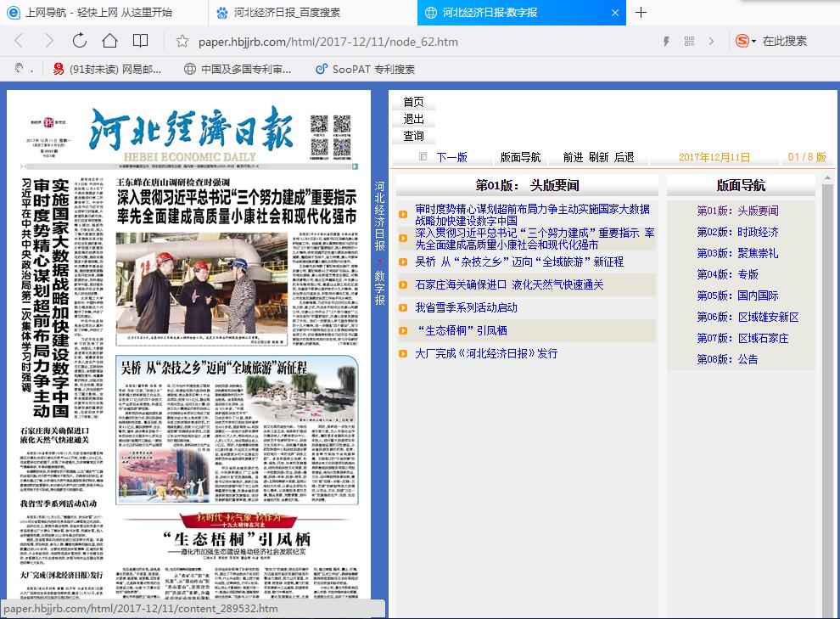This screenshot has width=840, height=619.
Task: Open 第03版：聚焦崇礼 in navigation
Action: (736, 253)
